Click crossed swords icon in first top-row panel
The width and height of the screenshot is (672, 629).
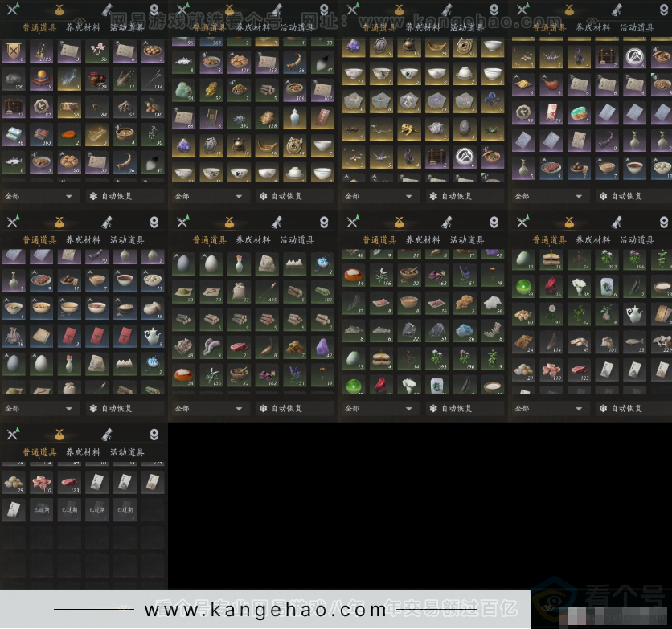13,9
